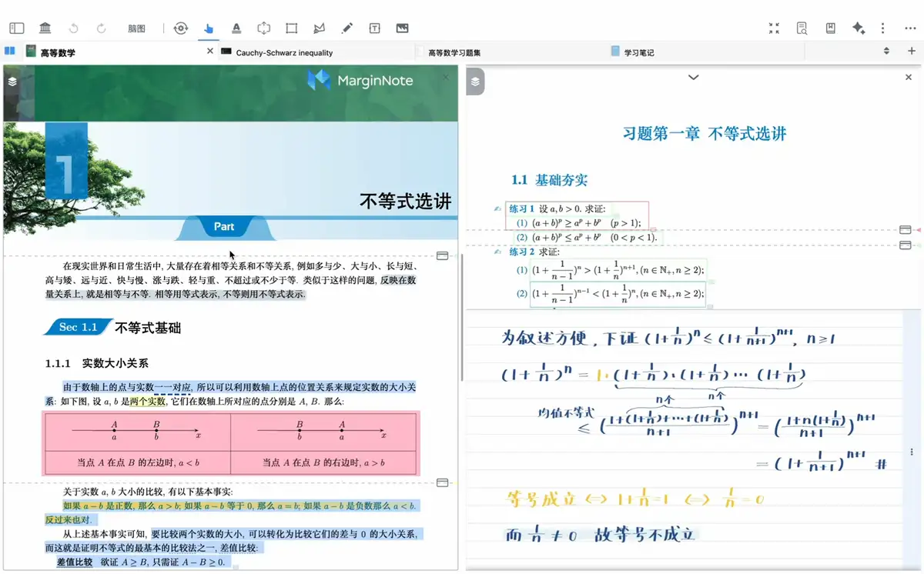Click the pink number line diagram excerpt
This screenshot has width=924, height=574.
click(x=230, y=443)
